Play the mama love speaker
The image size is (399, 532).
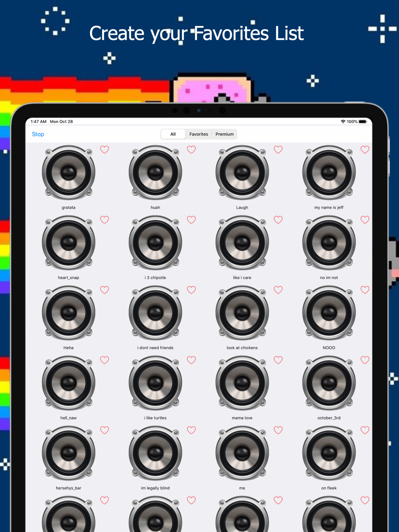pos(242,383)
